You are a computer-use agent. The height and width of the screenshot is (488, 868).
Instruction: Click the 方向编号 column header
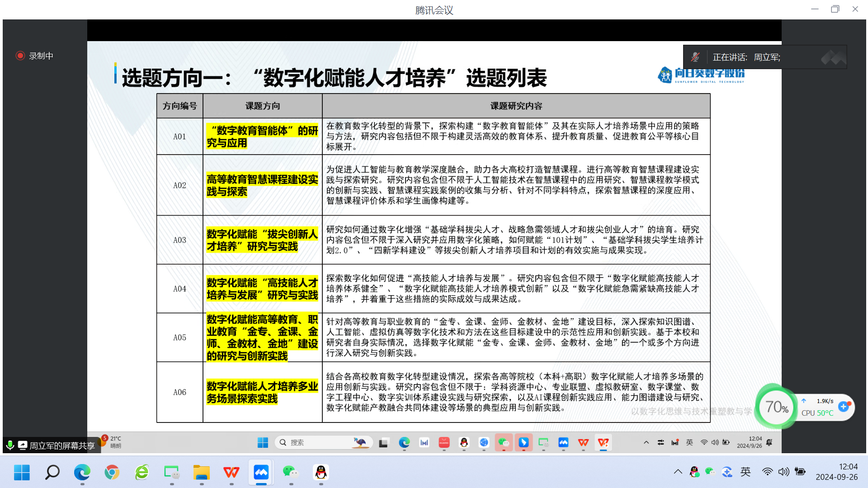click(179, 106)
